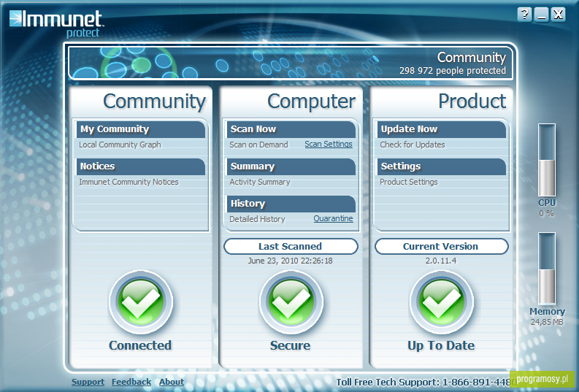
Task: Click Update Now to check updates
Action: (x=441, y=129)
